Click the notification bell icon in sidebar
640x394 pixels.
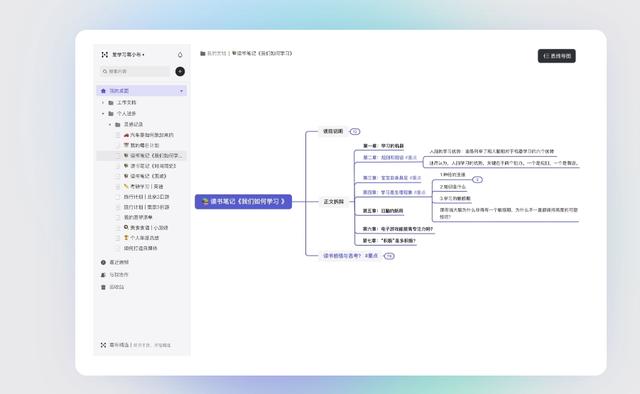180,55
